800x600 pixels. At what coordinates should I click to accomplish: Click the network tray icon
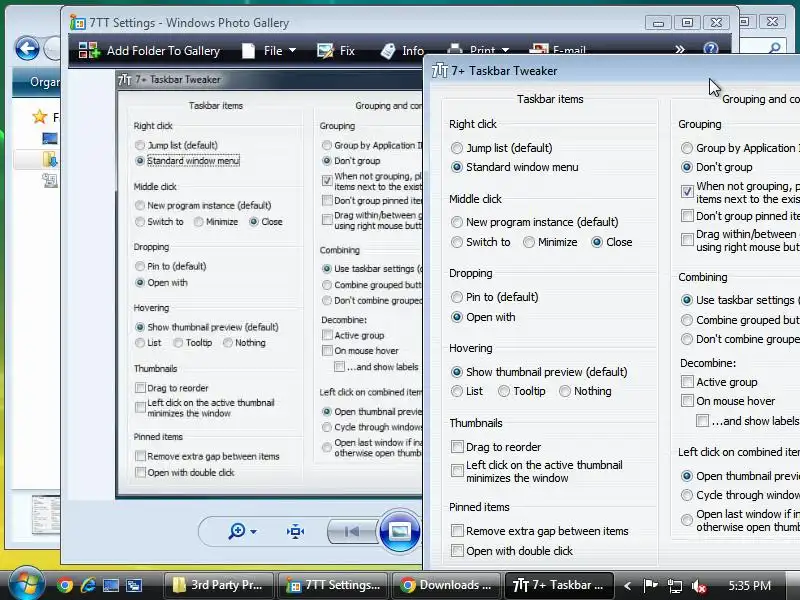coord(674,586)
